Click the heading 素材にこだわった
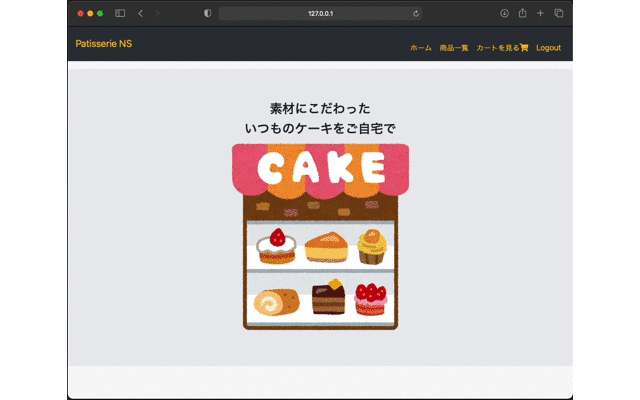The image size is (640, 400). (x=320, y=109)
